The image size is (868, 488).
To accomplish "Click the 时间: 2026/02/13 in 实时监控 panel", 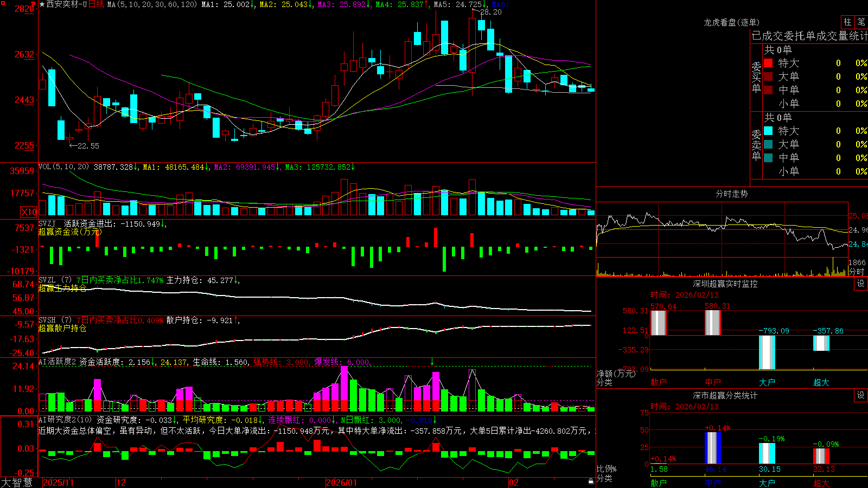I will pyautogui.click(x=685, y=295).
